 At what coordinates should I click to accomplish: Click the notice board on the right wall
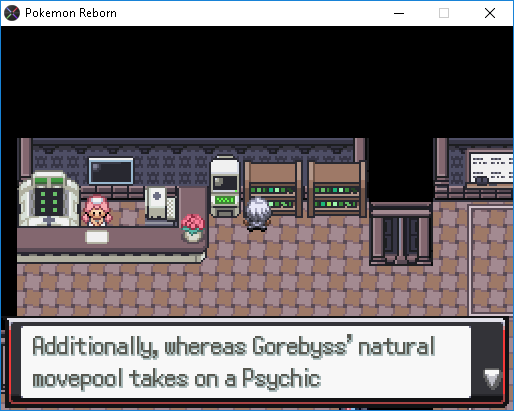click(x=490, y=169)
